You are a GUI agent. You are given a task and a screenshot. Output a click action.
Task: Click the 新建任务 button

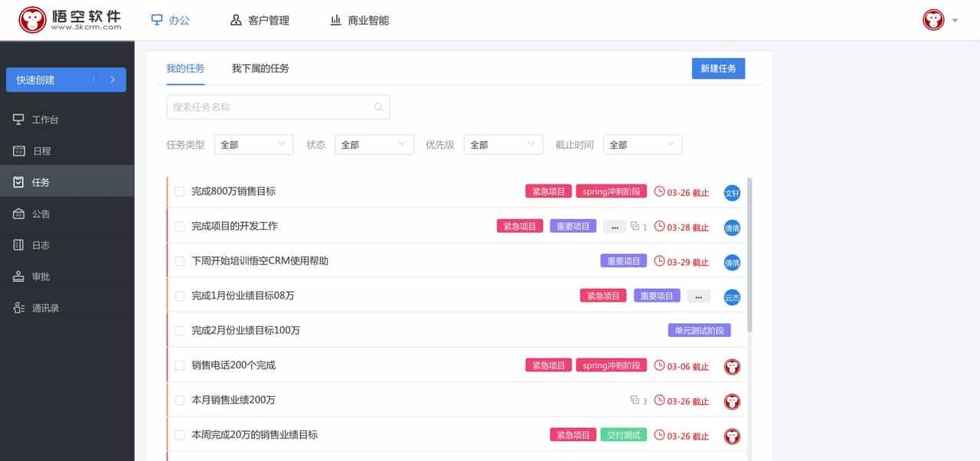[x=718, y=68]
